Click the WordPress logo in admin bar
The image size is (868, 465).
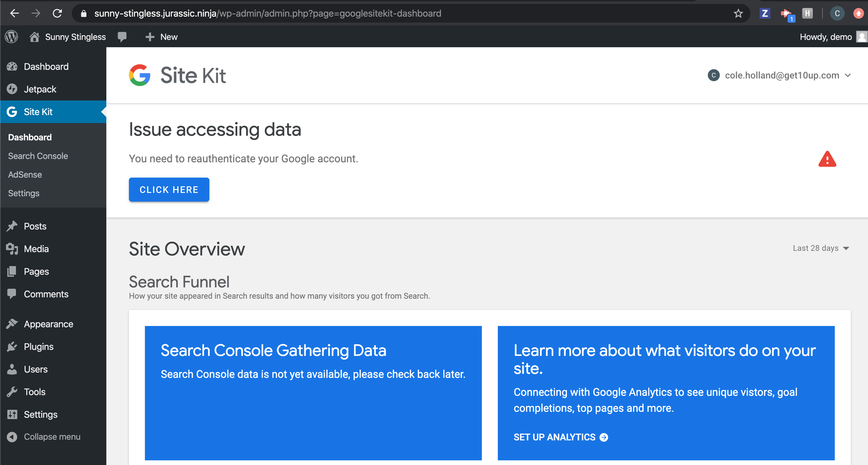11,37
